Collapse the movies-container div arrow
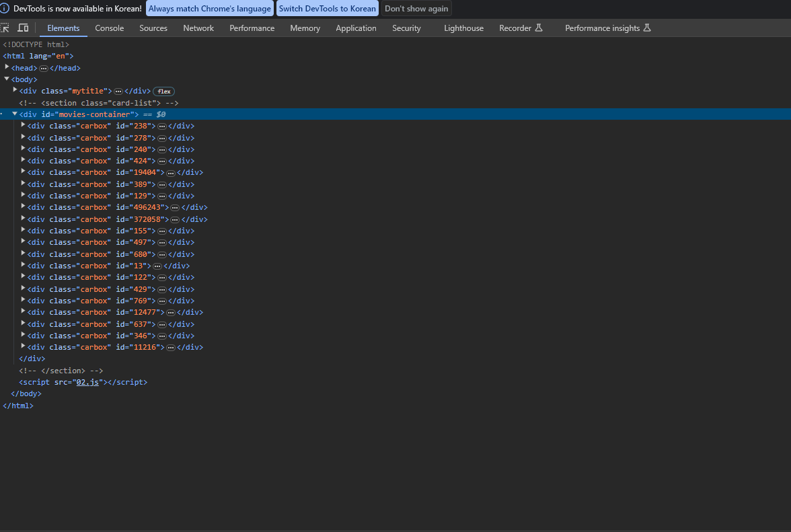This screenshot has height=532, width=791. pos(15,114)
